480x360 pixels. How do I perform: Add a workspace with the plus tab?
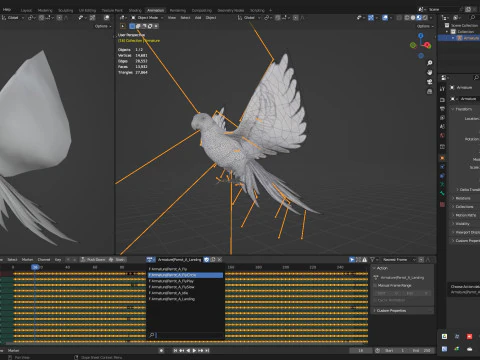point(270,10)
